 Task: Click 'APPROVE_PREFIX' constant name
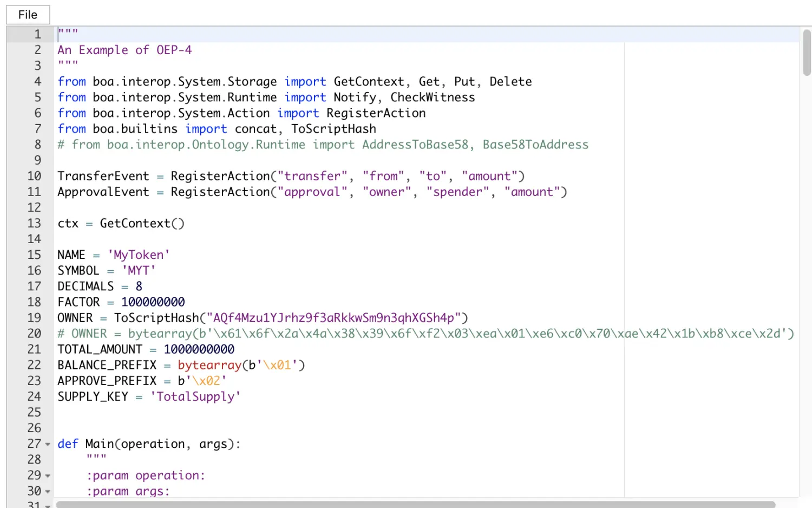point(107,380)
